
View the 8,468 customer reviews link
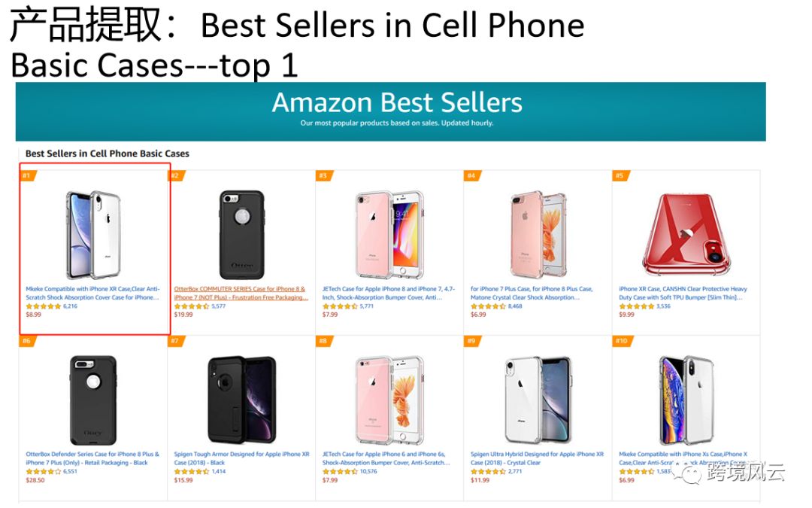[515, 306]
